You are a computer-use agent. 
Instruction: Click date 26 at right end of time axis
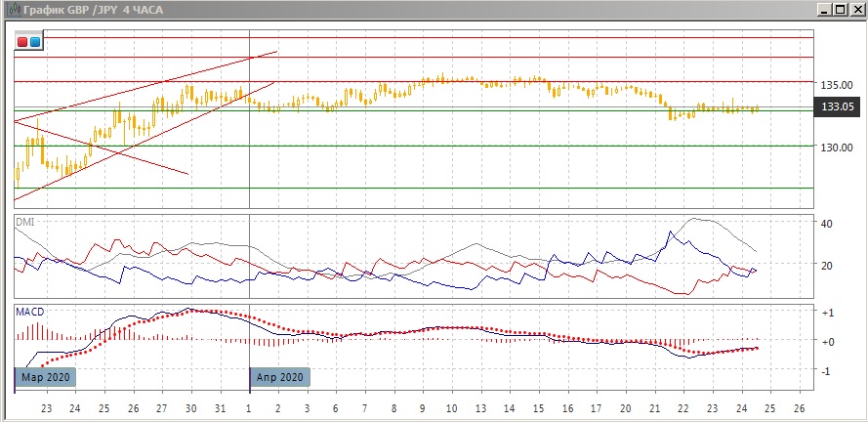(800, 408)
